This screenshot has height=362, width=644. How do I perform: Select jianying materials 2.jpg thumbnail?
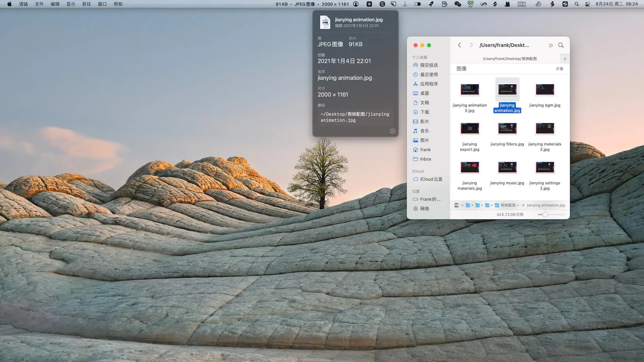coord(545,128)
